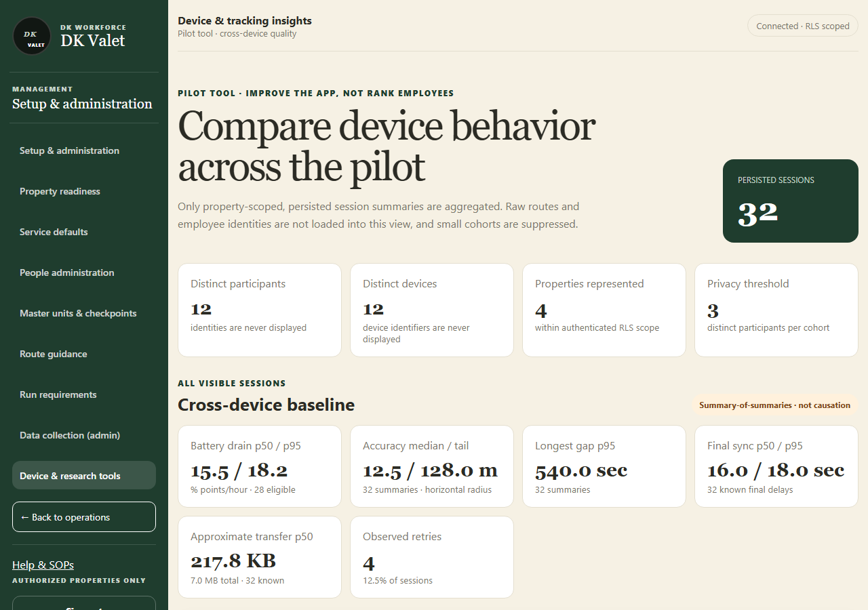
Task: Click the Properties represented card
Action: tap(604, 310)
